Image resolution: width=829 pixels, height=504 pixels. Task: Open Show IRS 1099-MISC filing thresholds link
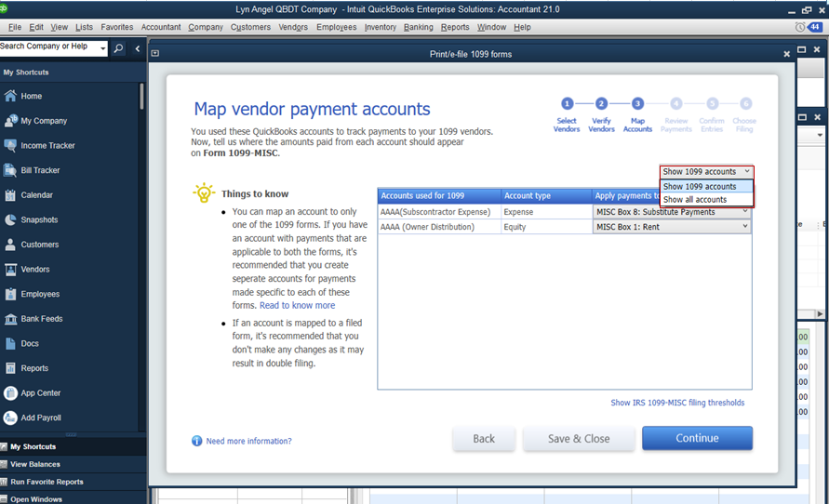click(677, 403)
